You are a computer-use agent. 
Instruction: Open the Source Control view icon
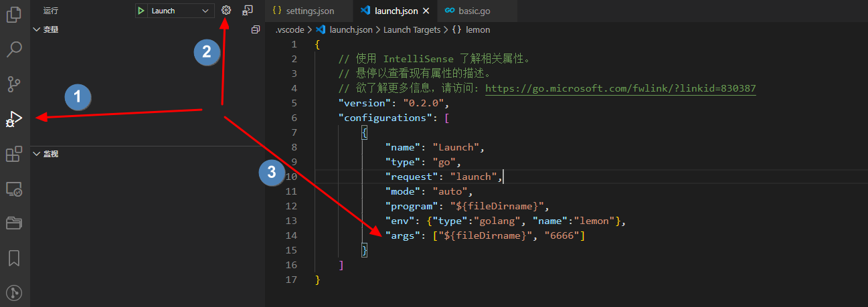pos(14,84)
